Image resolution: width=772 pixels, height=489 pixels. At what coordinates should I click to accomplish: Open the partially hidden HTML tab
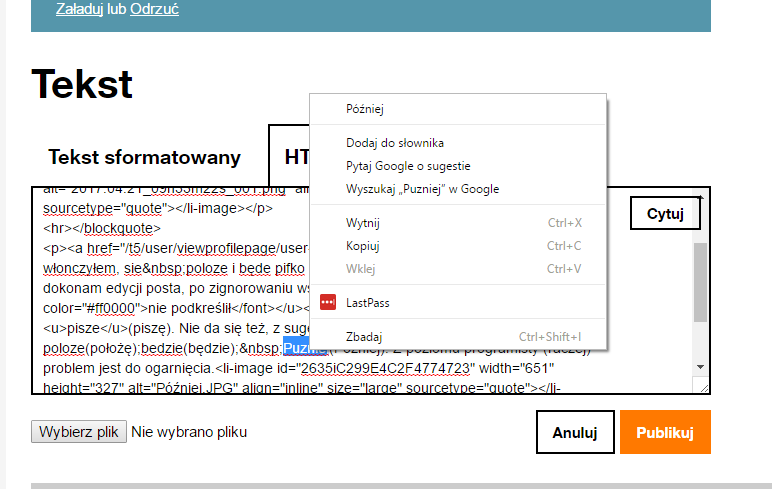pyautogui.click(x=290, y=157)
